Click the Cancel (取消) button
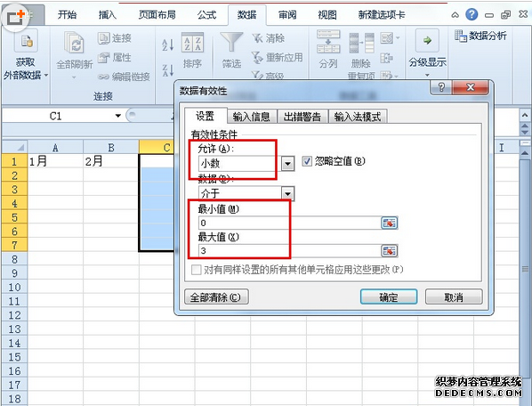The width and height of the screenshot is (532, 406). (x=454, y=297)
